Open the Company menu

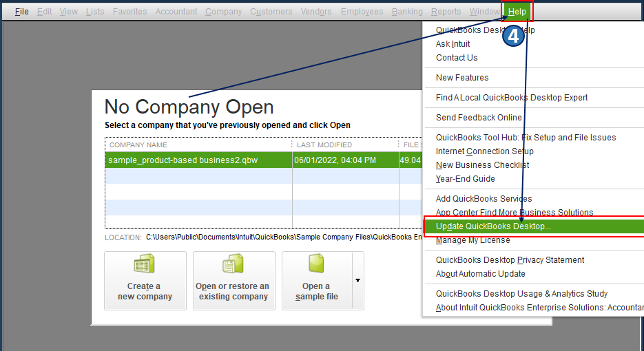tap(223, 12)
